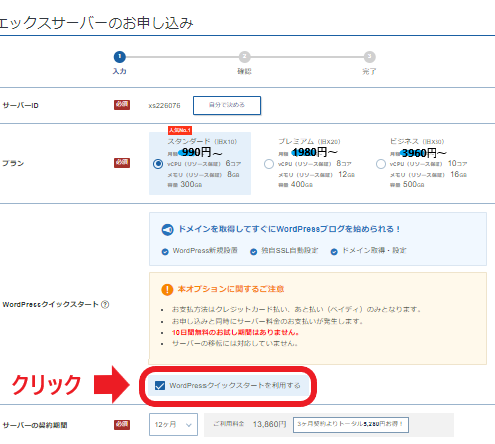Click the 400GB capacity text in premium plan
Image resolution: width=495 pixels, height=444 pixels.
click(x=302, y=184)
